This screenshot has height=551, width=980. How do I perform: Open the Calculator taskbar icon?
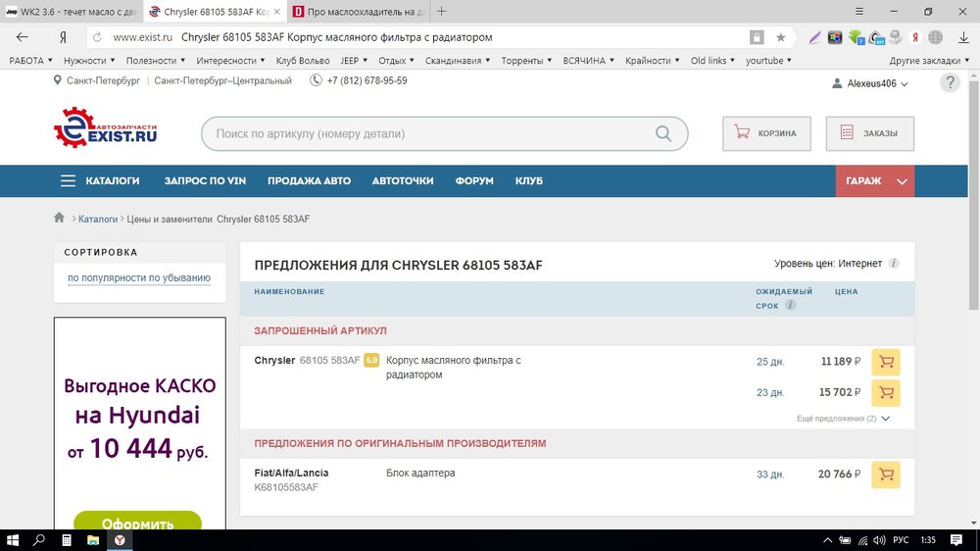pyautogui.click(x=67, y=540)
